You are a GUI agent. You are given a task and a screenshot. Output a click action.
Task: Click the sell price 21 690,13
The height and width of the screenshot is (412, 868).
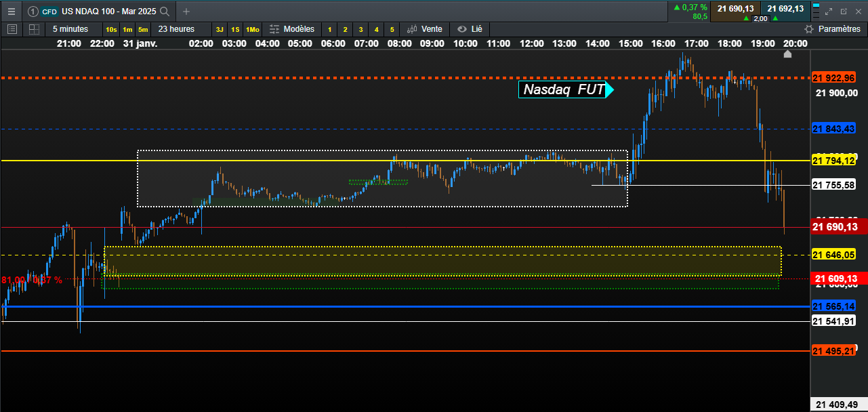pyautogui.click(x=735, y=8)
